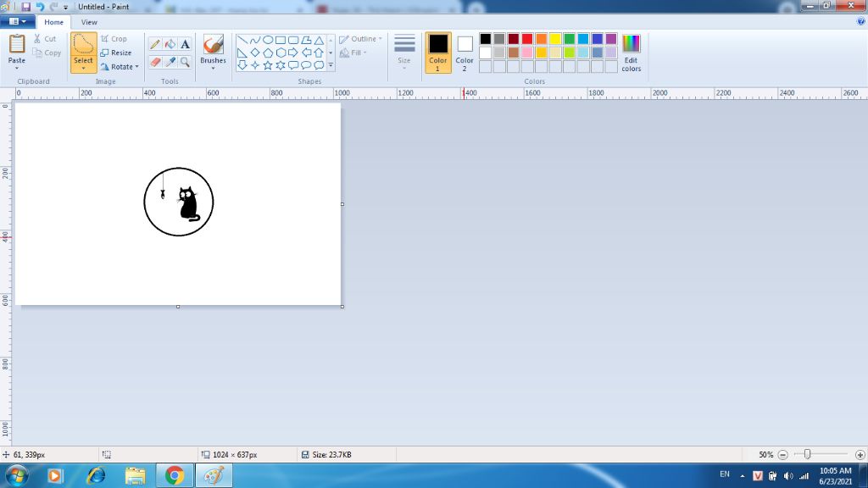Choose the Curve shape
The image size is (868, 488).
255,40
